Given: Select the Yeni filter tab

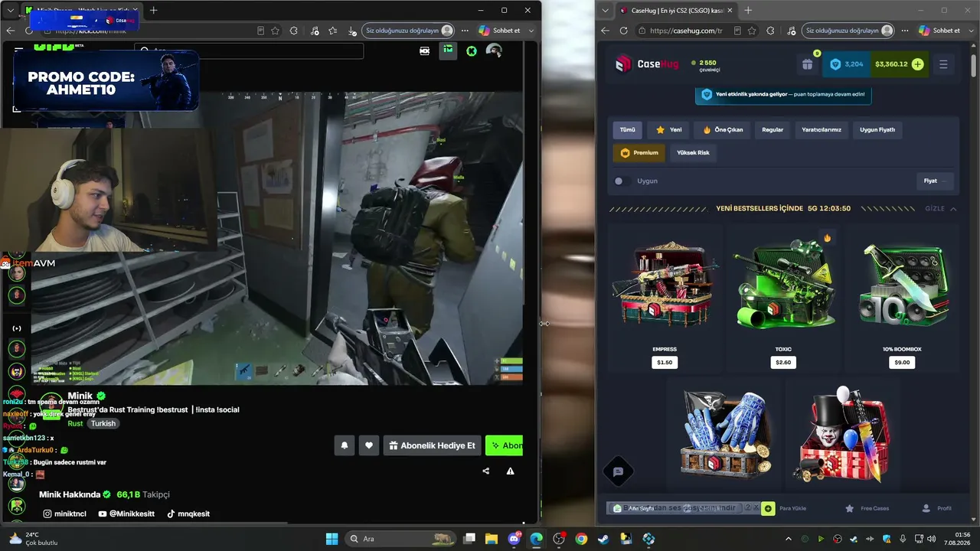Looking at the screenshot, I should (668, 130).
